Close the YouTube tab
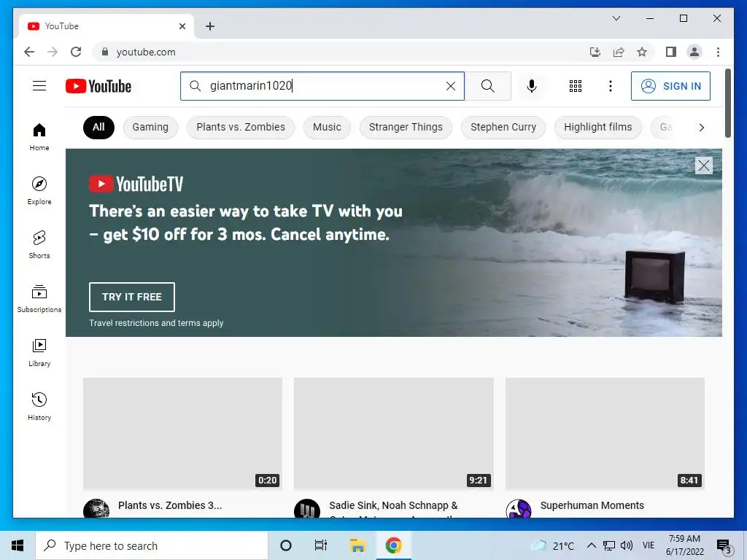 [x=182, y=26]
